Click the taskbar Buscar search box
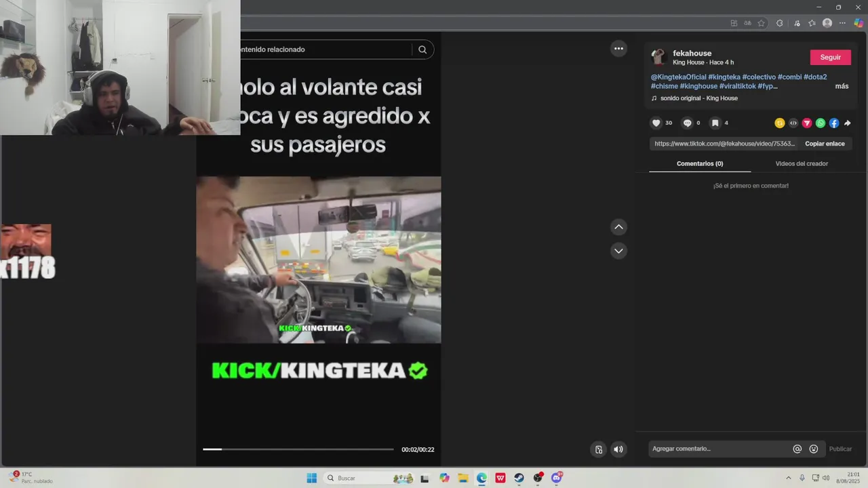This screenshot has height=488, width=868. 370,478
